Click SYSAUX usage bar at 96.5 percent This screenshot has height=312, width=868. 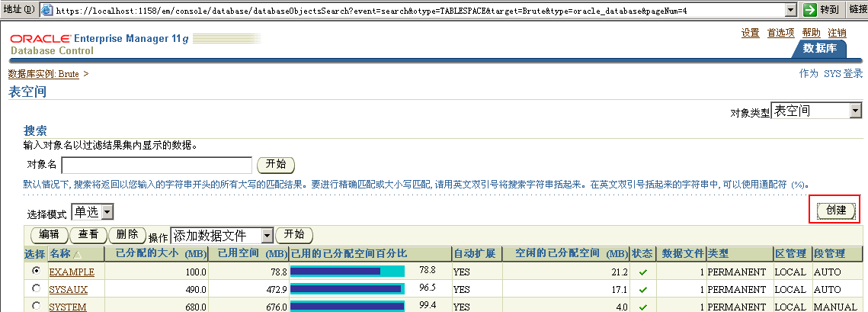point(347,288)
